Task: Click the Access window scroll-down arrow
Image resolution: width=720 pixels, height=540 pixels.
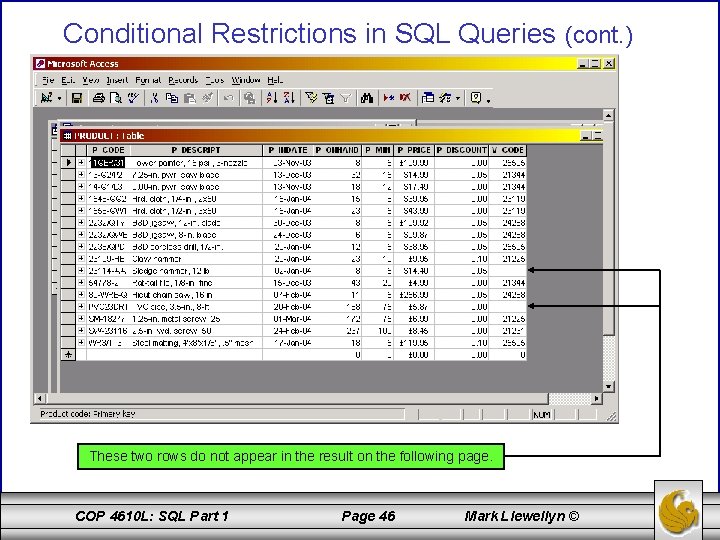Action: tap(608, 386)
